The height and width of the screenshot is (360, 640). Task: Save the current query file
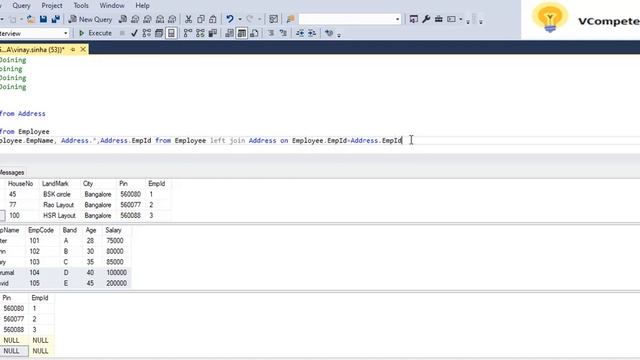pos(43,19)
